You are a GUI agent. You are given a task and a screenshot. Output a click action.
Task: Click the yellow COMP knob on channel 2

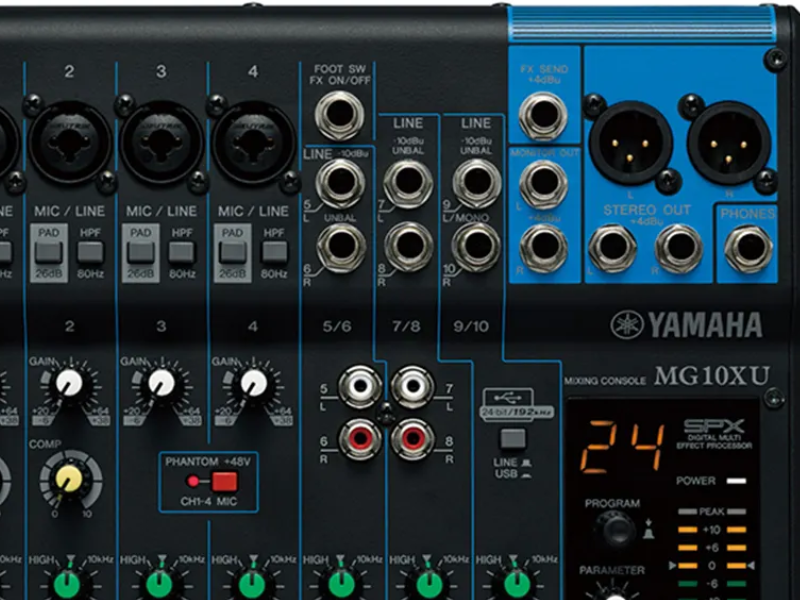pyautogui.click(x=70, y=482)
